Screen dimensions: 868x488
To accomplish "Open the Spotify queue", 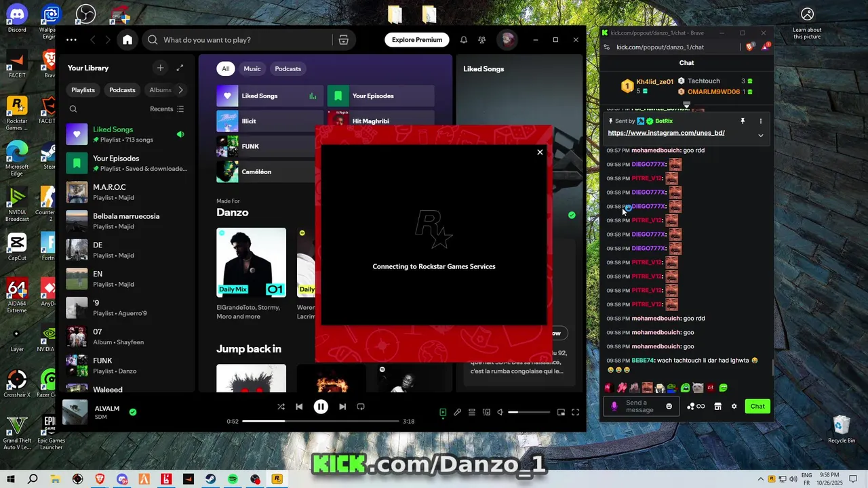I will pos(472,412).
